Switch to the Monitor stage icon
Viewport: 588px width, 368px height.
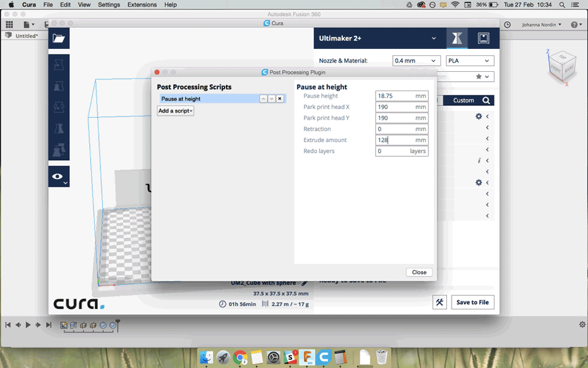tap(483, 38)
